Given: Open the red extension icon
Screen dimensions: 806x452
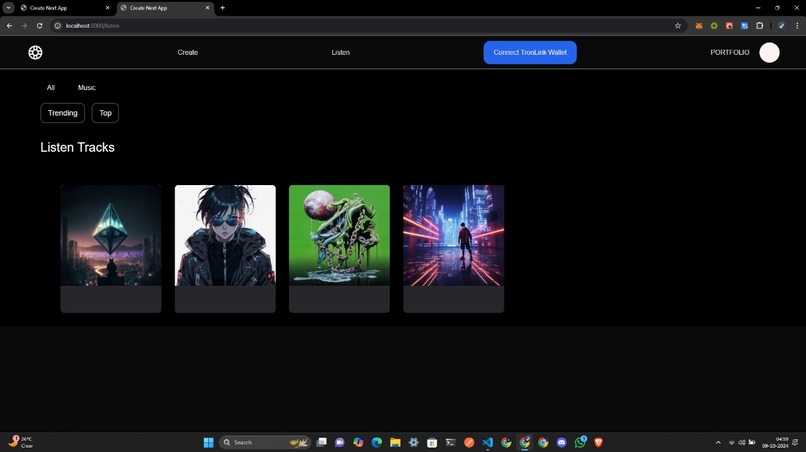Looking at the screenshot, I should pos(729,26).
